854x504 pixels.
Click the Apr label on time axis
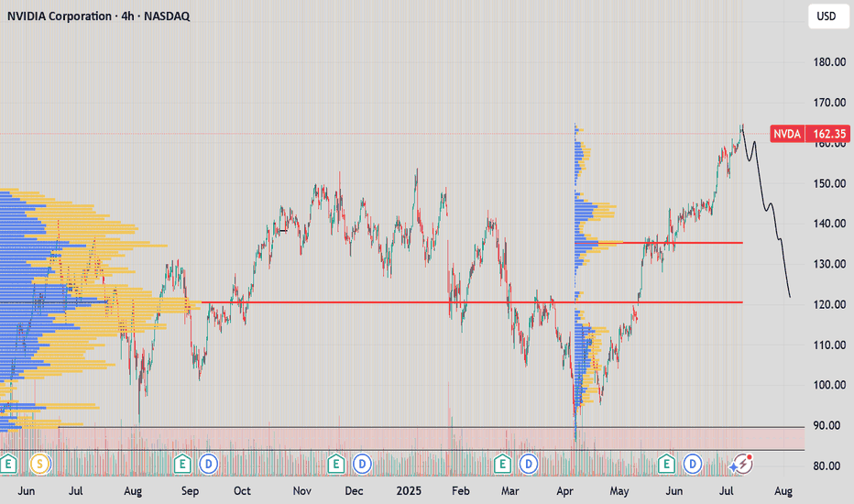(x=564, y=491)
